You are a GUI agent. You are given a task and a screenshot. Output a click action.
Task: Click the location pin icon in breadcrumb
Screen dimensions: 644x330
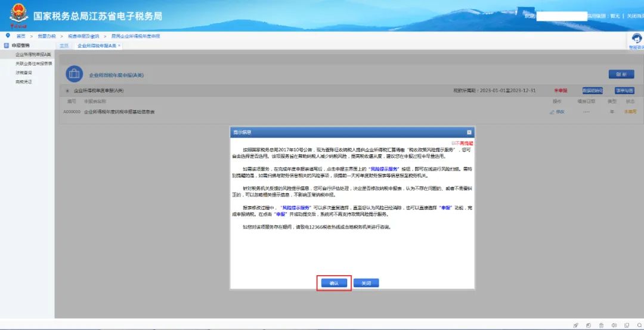pyautogui.click(x=8, y=36)
